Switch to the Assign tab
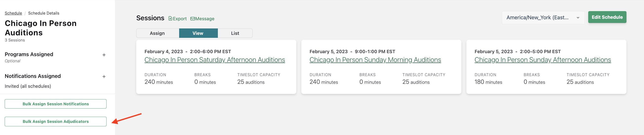This screenshot has width=644, height=135. pyautogui.click(x=157, y=33)
